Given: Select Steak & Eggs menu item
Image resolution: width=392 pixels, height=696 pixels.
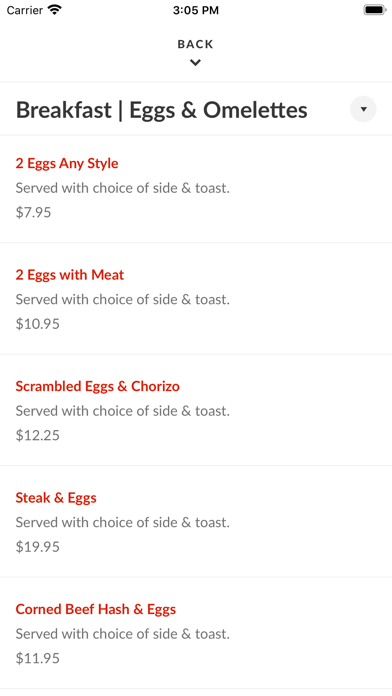Looking at the screenshot, I should click(x=56, y=498).
